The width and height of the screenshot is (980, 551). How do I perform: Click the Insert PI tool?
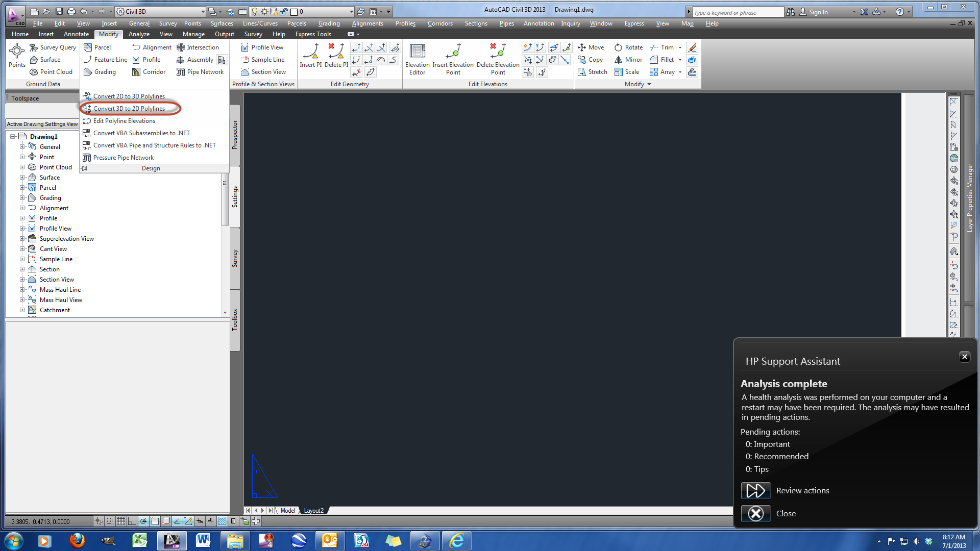(x=311, y=56)
